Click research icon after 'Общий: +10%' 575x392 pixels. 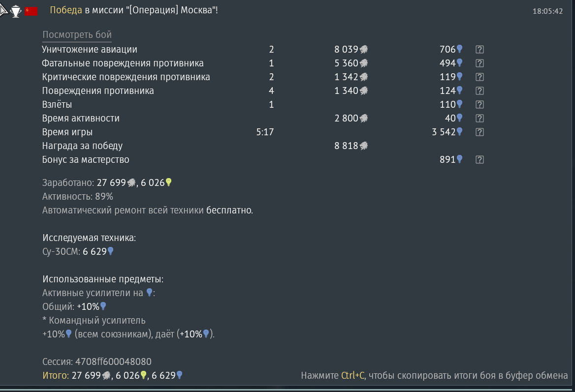(x=103, y=306)
